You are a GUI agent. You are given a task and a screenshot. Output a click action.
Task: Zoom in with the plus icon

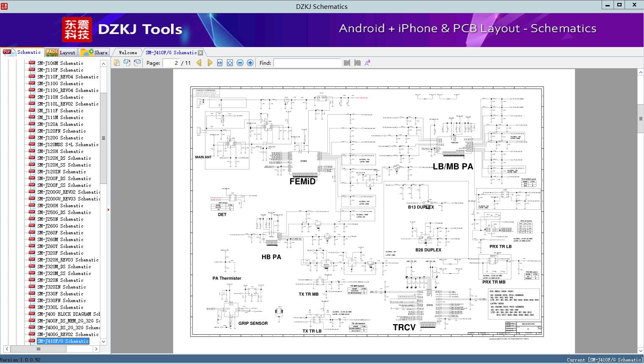250,63
